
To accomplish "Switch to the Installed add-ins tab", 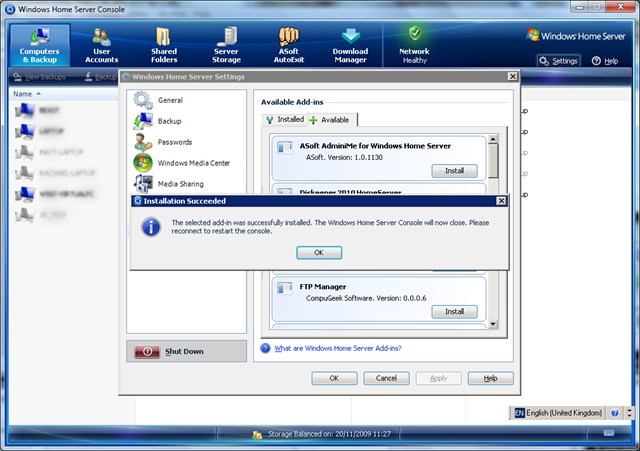I will pyautogui.click(x=285, y=119).
